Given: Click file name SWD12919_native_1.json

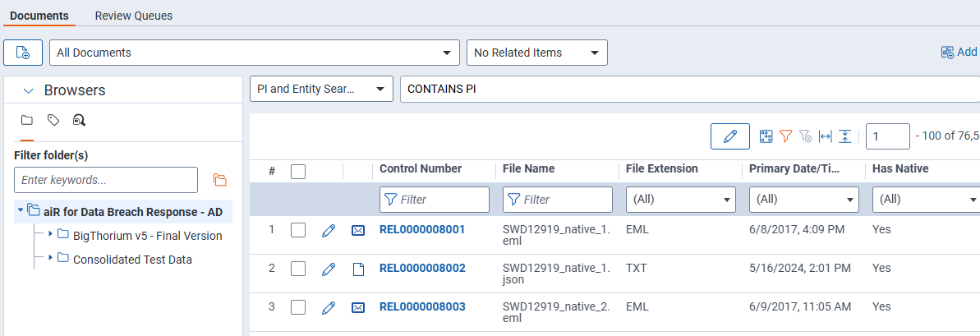Looking at the screenshot, I should [556, 274].
